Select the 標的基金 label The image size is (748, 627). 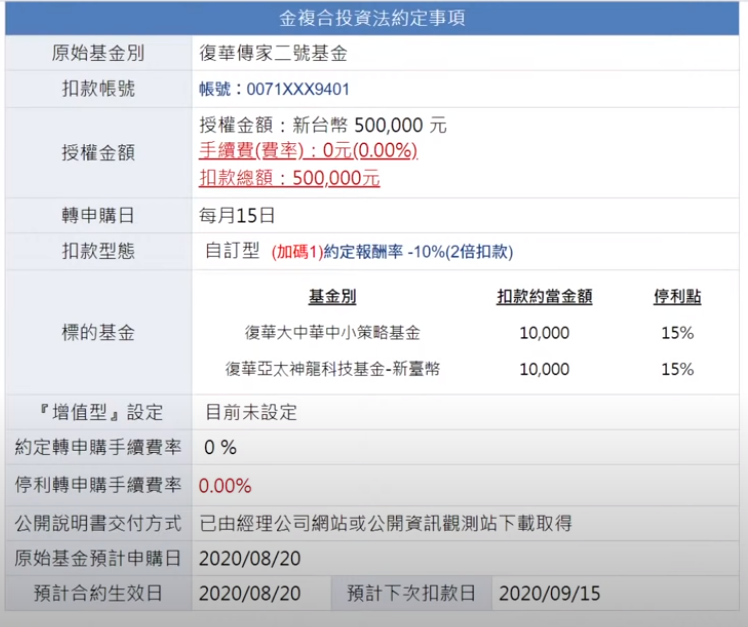coord(98,333)
